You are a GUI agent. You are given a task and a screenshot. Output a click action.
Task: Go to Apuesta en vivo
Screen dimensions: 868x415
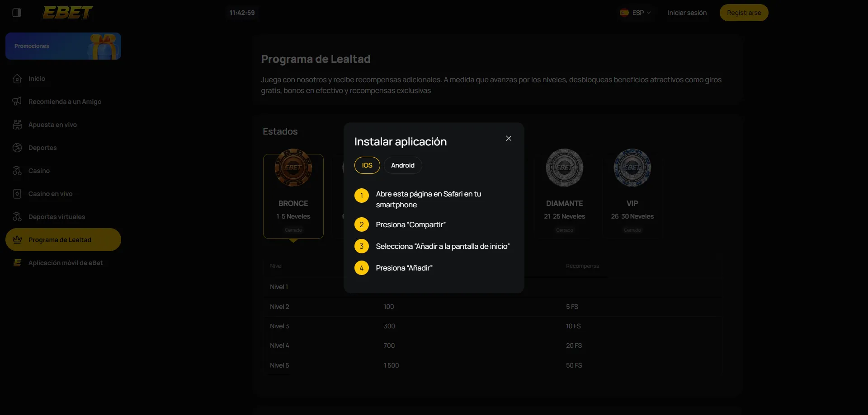click(63, 125)
